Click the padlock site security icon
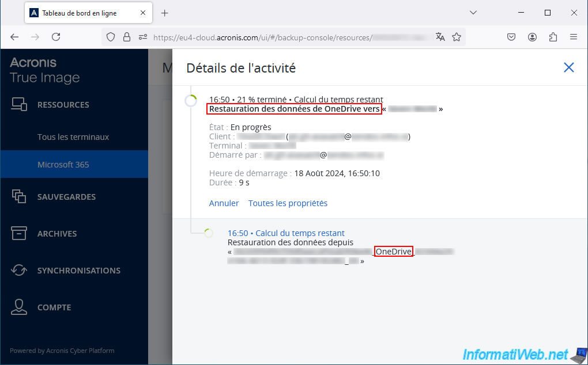Screen dimensions: 588x365 click(127, 37)
